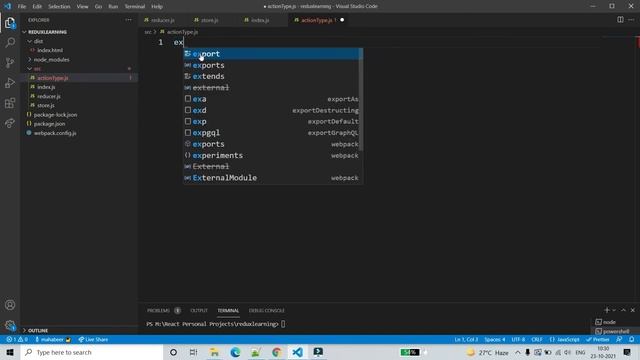The height and width of the screenshot is (360, 640).
Task: Maximize the terminal panel size
Action: (623, 310)
